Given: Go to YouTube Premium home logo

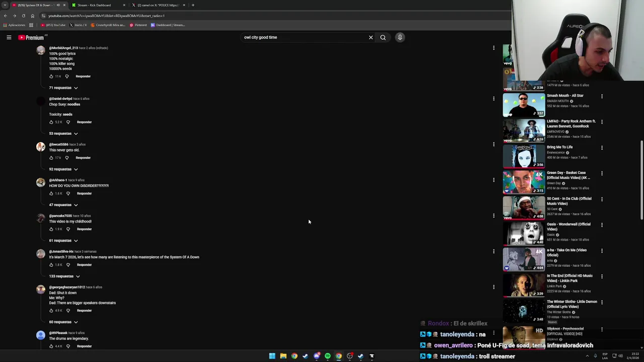Looking at the screenshot, I should 32,37.
